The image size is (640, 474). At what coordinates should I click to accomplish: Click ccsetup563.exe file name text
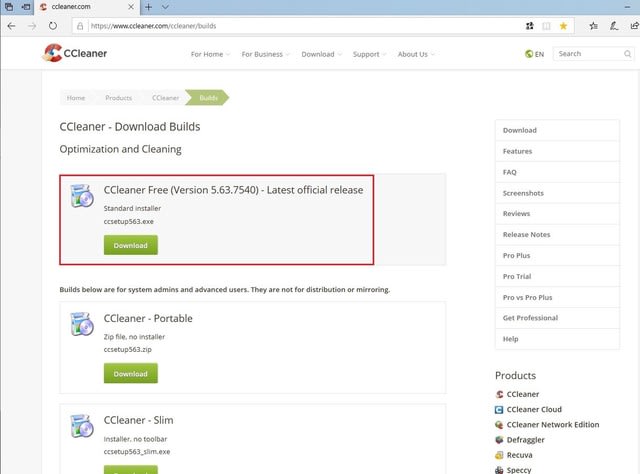click(x=129, y=222)
